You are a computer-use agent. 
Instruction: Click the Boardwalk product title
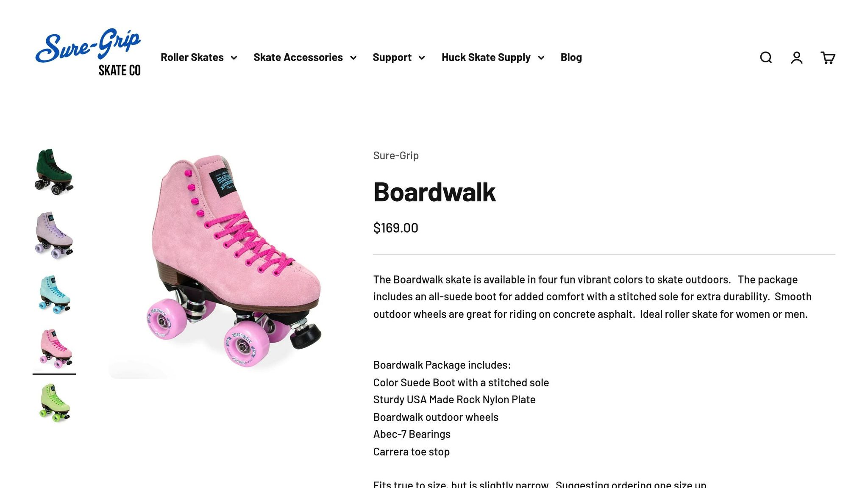click(x=434, y=191)
